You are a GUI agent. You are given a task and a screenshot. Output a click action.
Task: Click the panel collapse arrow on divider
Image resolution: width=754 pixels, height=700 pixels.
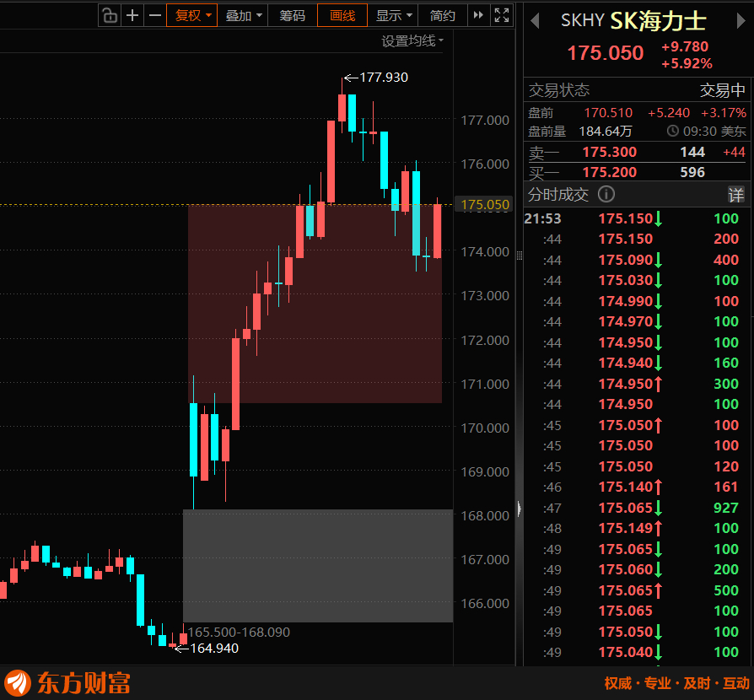[520, 509]
